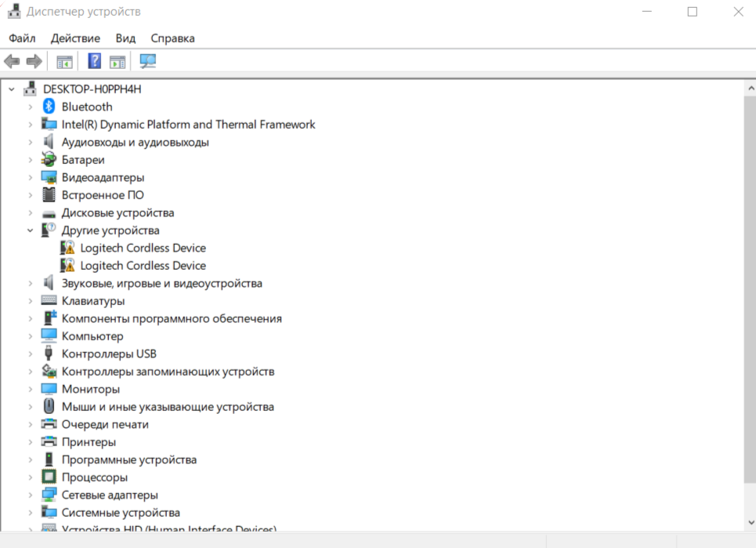Click the vertical scrollbar down arrow
The width and height of the screenshot is (756, 548).
pos(749,522)
